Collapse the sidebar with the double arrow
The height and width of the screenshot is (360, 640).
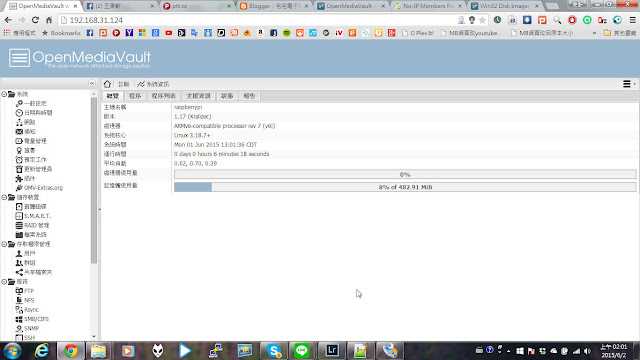(x=92, y=83)
